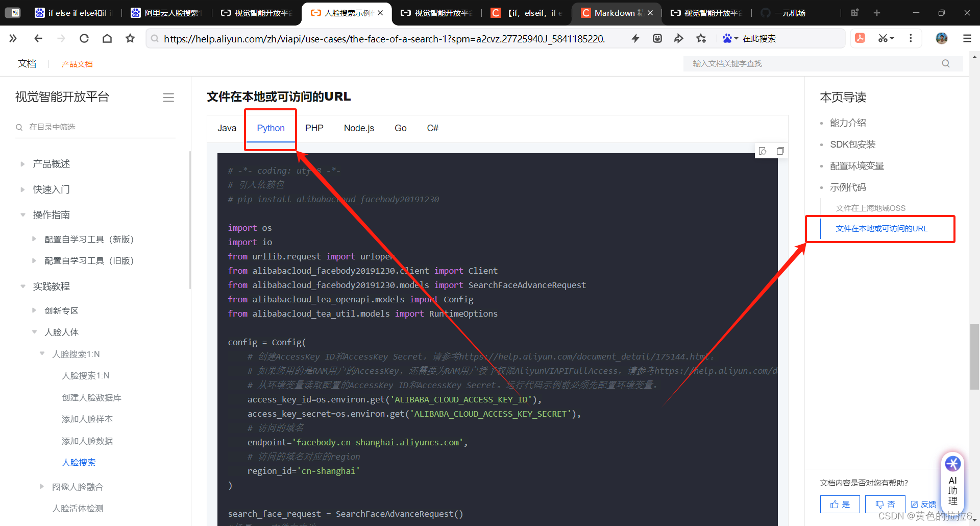Open the 创建人脸数据库 page
Viewport: 980px width, 526px height.
coord(91,397)
